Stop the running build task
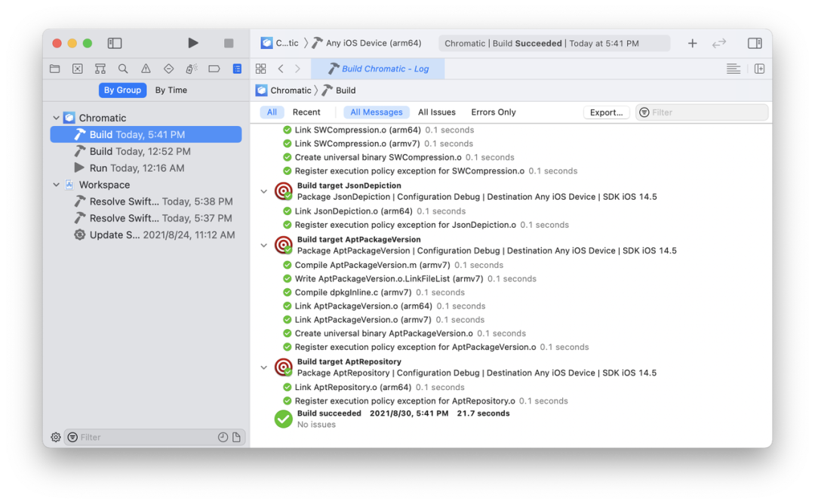 (229, 43)
